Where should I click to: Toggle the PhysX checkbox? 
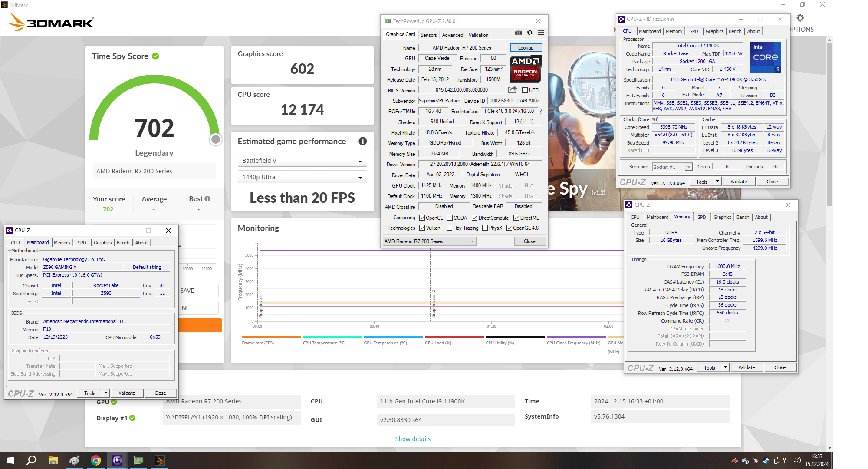485,228
